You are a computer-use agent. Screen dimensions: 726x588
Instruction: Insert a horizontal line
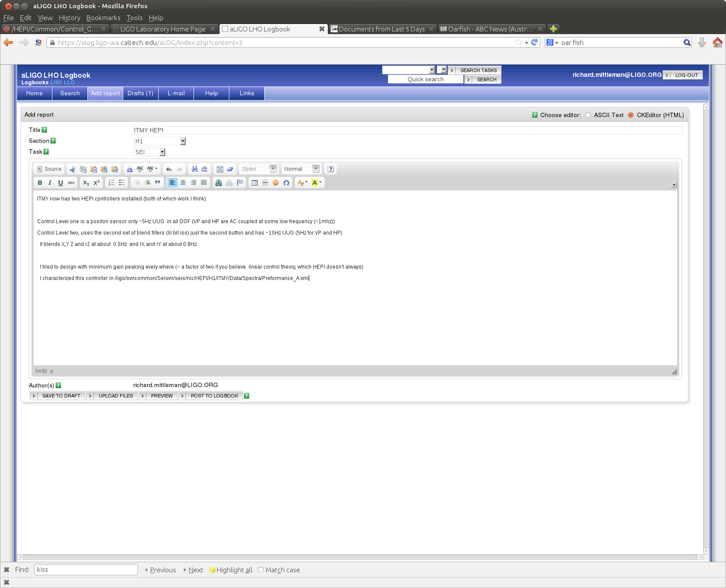coord(265,183)
